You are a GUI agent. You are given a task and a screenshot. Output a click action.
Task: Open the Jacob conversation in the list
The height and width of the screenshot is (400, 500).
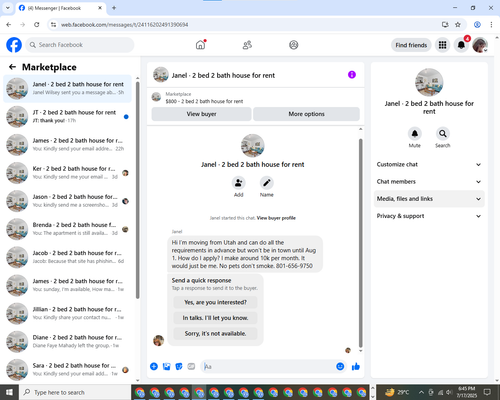[x=67, y=257]
